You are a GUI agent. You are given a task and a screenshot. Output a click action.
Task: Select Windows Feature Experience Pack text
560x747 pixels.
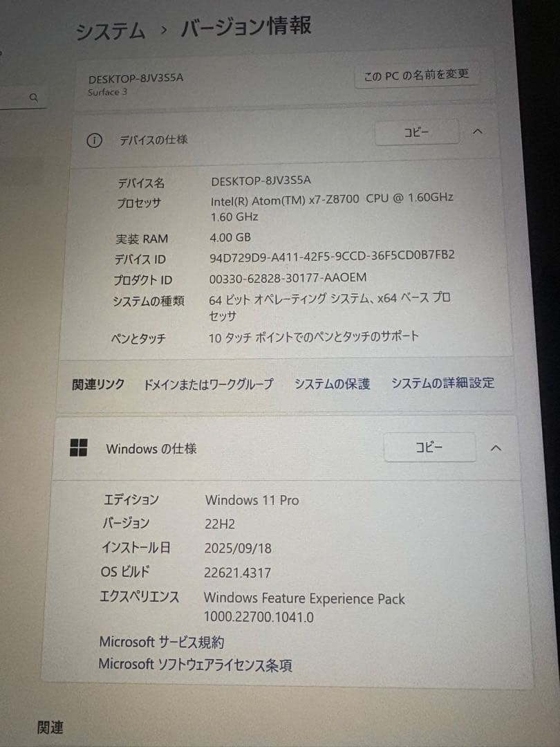(304, 598)
